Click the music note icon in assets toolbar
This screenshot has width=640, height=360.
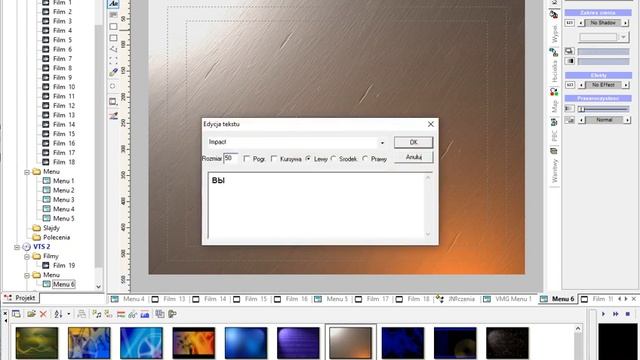97,314
